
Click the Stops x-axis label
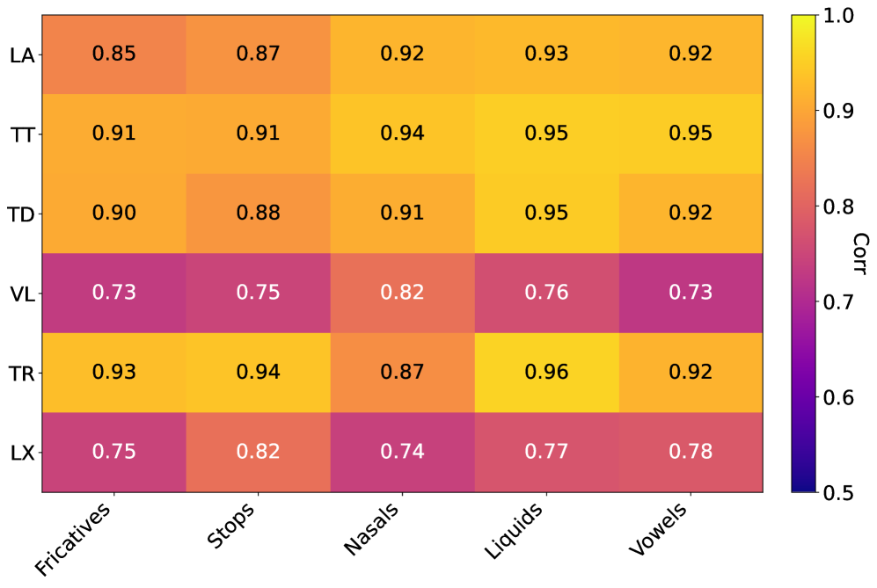[231, 525]
